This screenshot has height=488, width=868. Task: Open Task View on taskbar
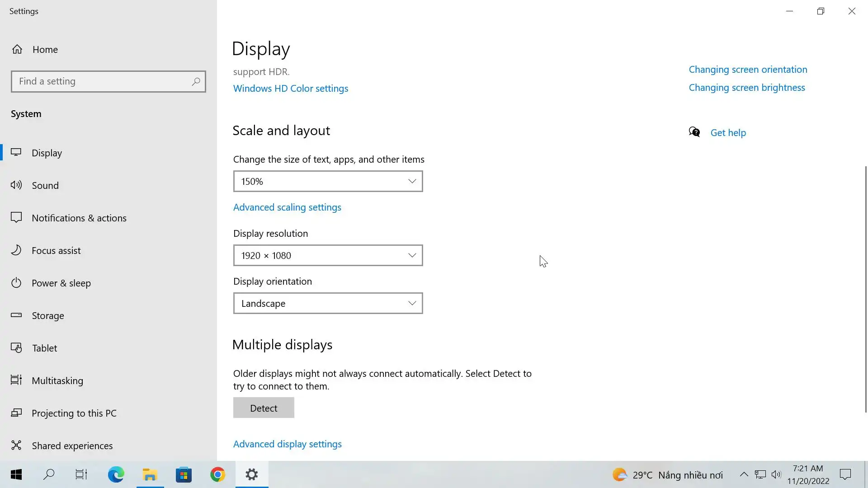(x=81, y=474)
